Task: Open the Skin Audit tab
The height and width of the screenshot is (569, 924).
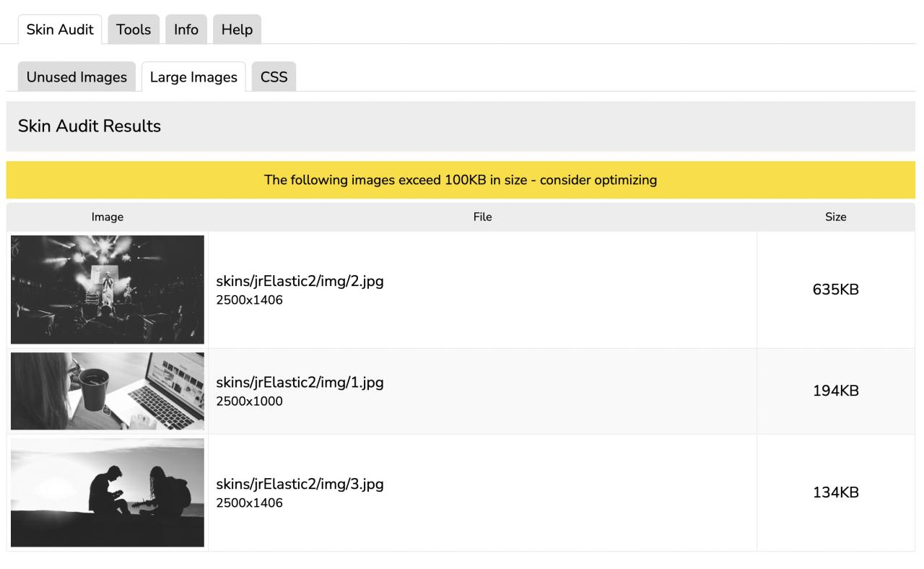Action: pyautogui.click(x=60, y=30)
